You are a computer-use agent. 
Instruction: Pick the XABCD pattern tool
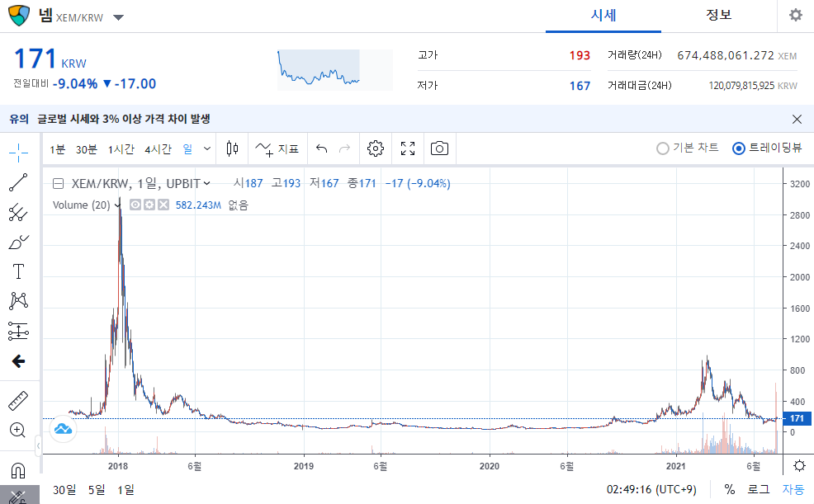click(18, 301)
